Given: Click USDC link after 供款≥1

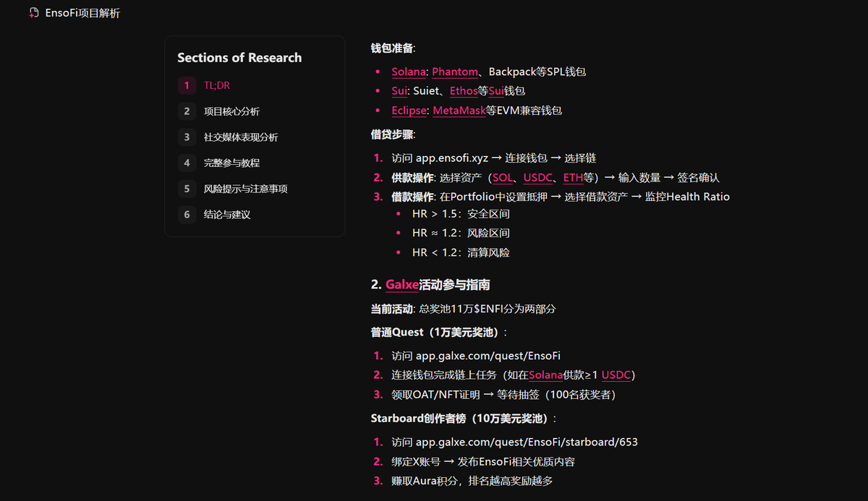Looking at the screenshot, I should point(616,375).
